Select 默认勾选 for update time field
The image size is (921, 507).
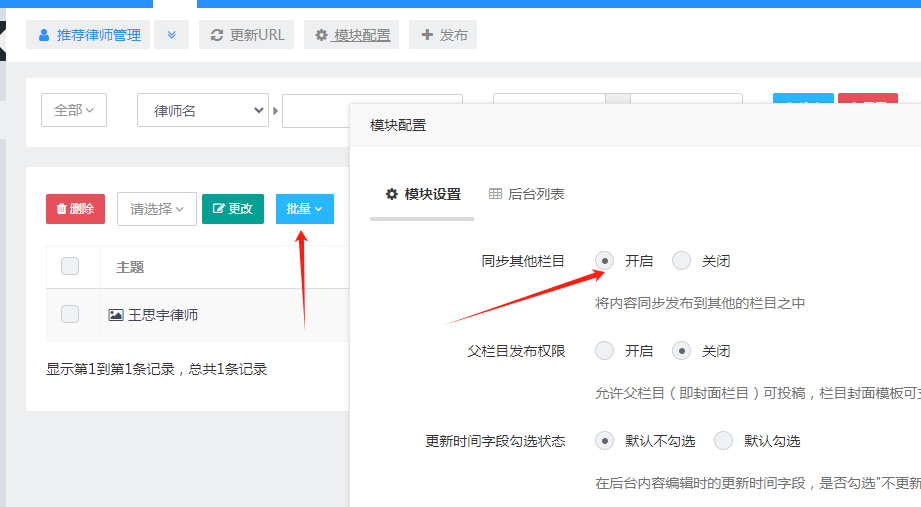coord(723,441)
